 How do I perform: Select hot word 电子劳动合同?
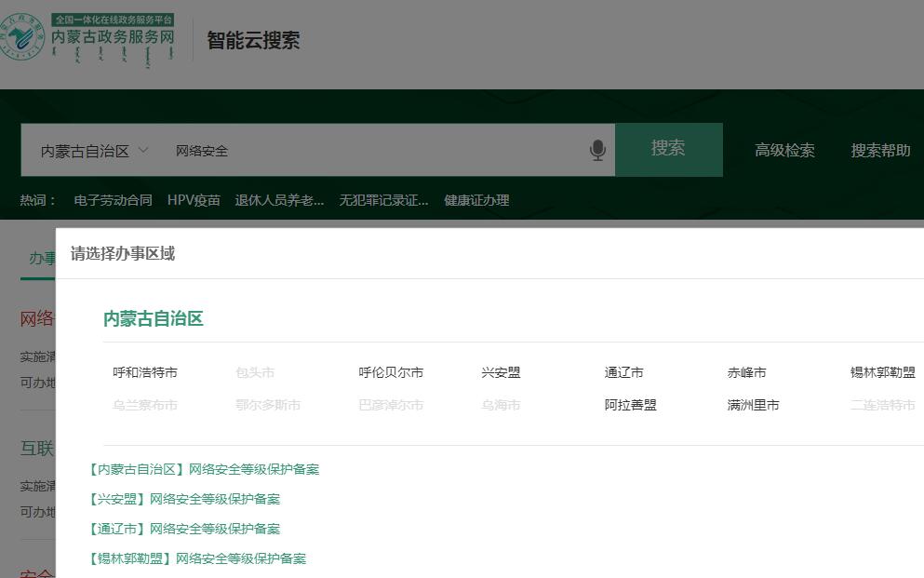(113, 200)
